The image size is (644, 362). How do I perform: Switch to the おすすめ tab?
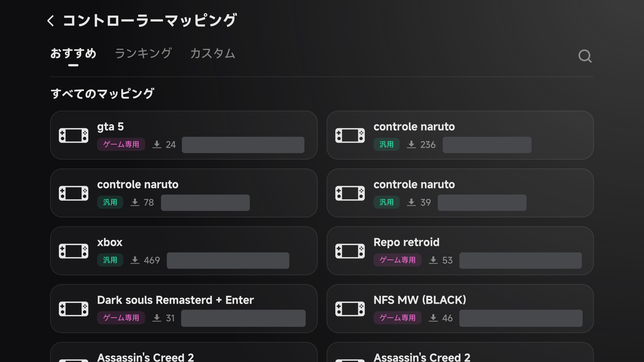click(x=73, y=54)
